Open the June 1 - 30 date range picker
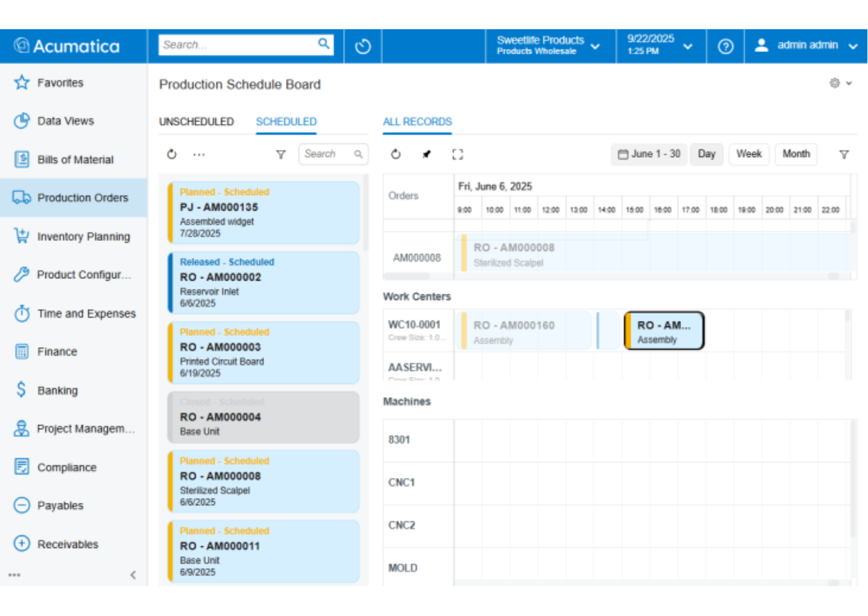 click(649, 154)
